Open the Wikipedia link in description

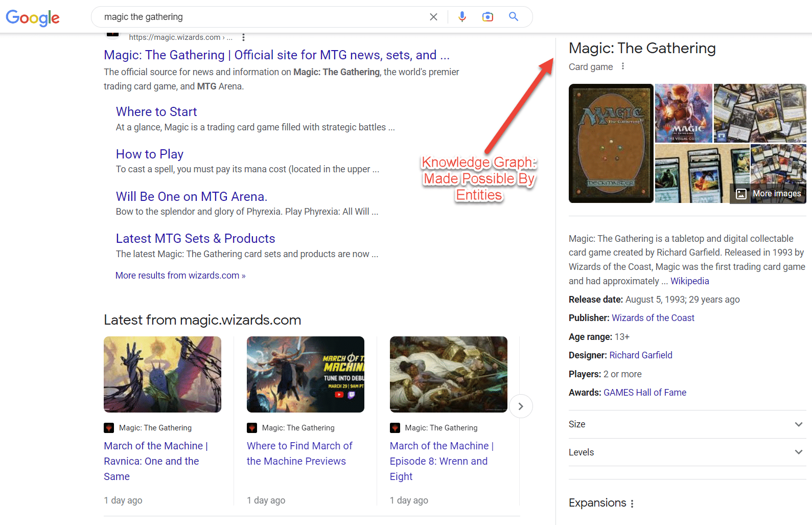689,281
